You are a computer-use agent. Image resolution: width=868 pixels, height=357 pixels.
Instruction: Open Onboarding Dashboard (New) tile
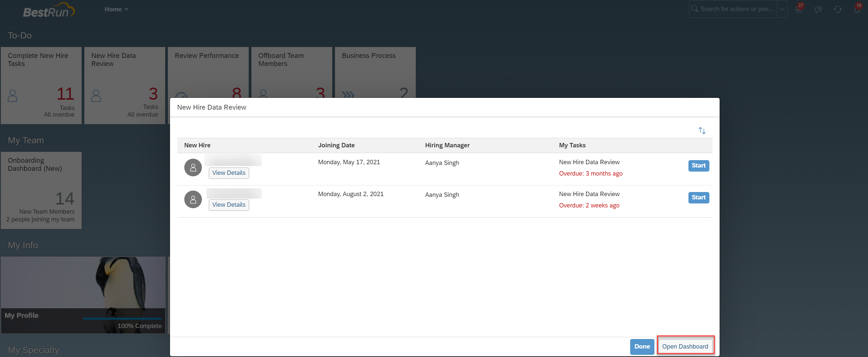tap(41, 190)
